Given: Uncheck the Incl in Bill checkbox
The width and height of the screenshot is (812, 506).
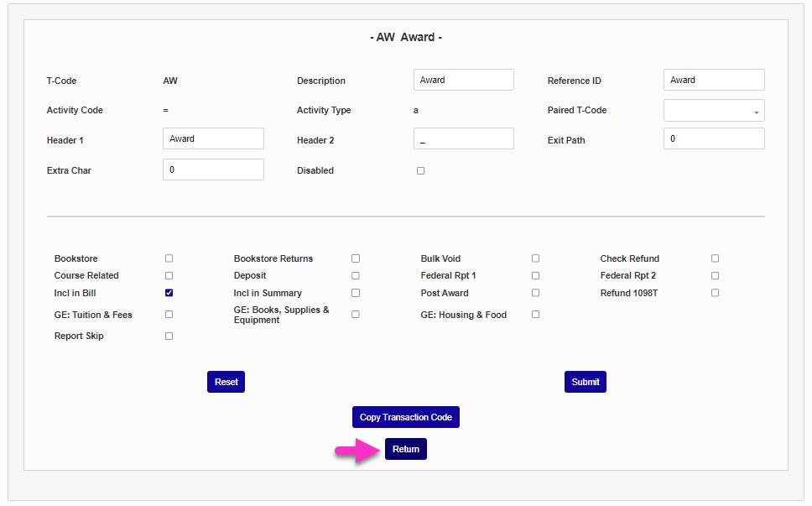Looking at the screenshot, I should point(169,293).
